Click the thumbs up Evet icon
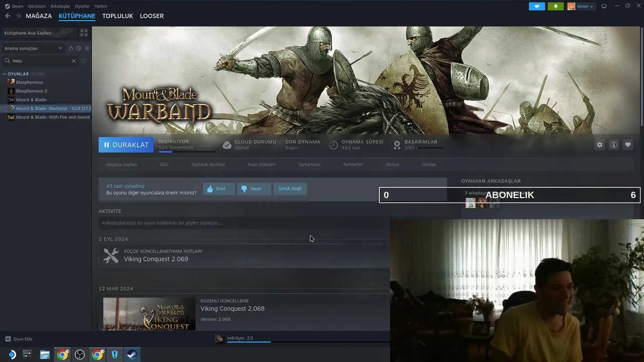 coord(210,189)
